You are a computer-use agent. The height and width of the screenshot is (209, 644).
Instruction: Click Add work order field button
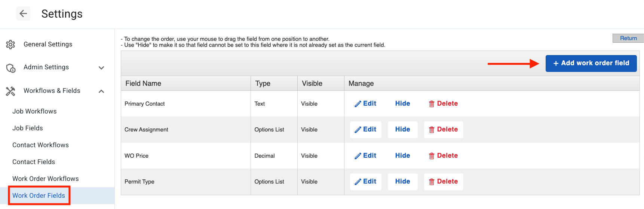(x=591, y=63)
